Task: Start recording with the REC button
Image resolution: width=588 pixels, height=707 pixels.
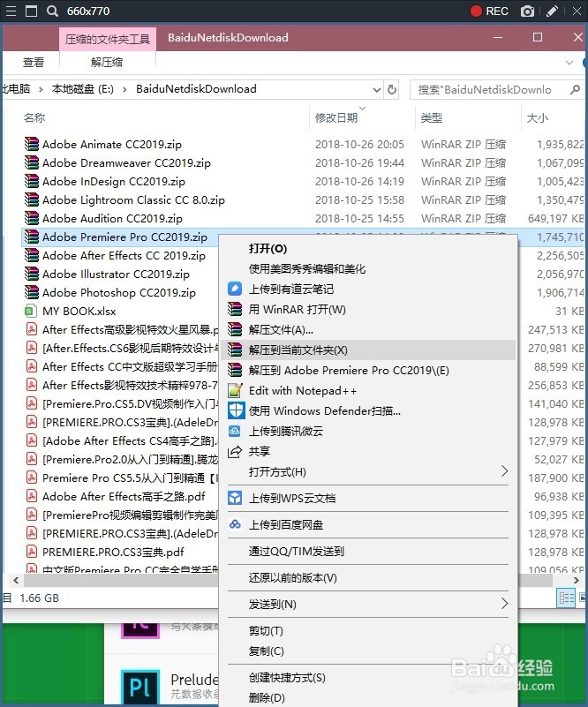Action: pos(489,11)
